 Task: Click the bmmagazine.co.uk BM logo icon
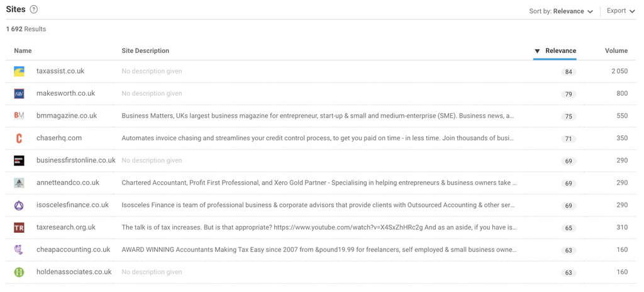19,116
